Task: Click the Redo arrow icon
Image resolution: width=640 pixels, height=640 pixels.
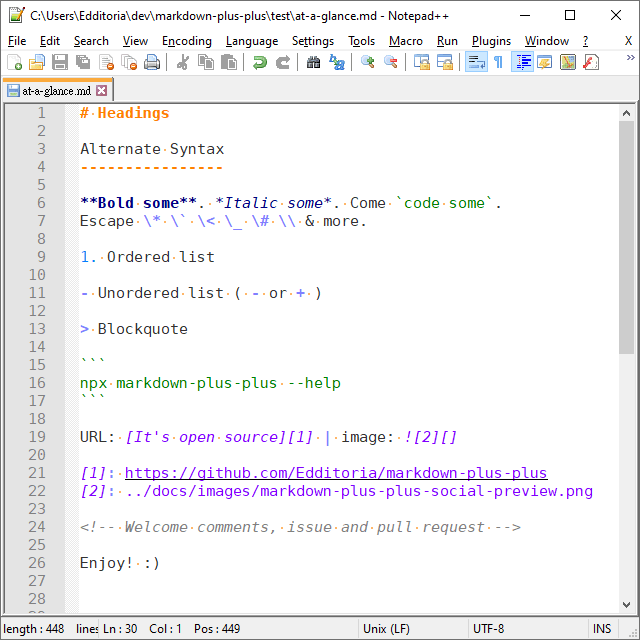Action: [x=282, y=62]
